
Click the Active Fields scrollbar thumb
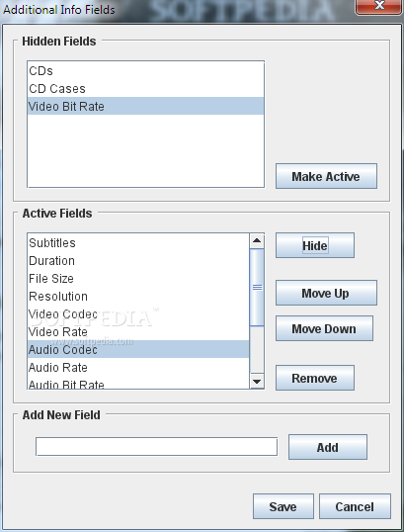coord(257,288)
